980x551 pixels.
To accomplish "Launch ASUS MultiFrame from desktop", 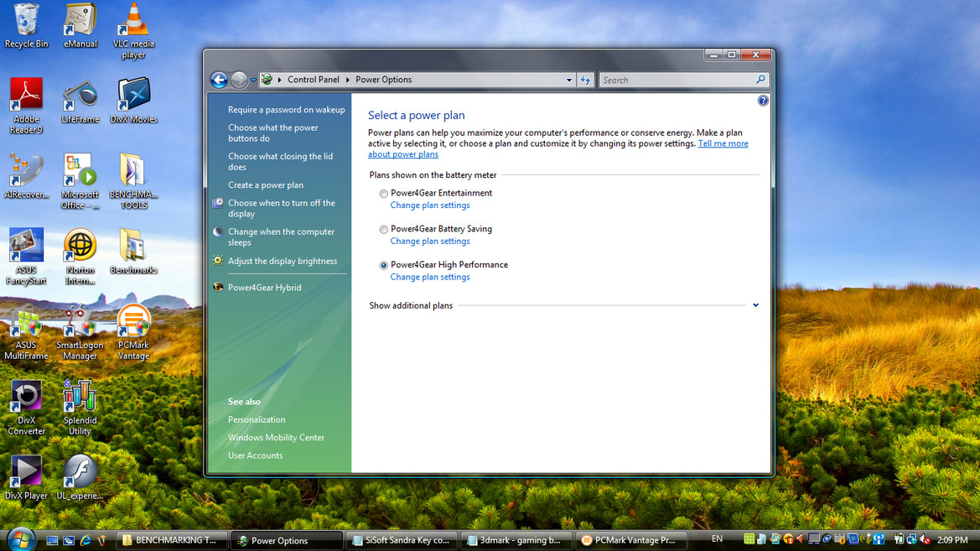I will [x=26, y=332].
